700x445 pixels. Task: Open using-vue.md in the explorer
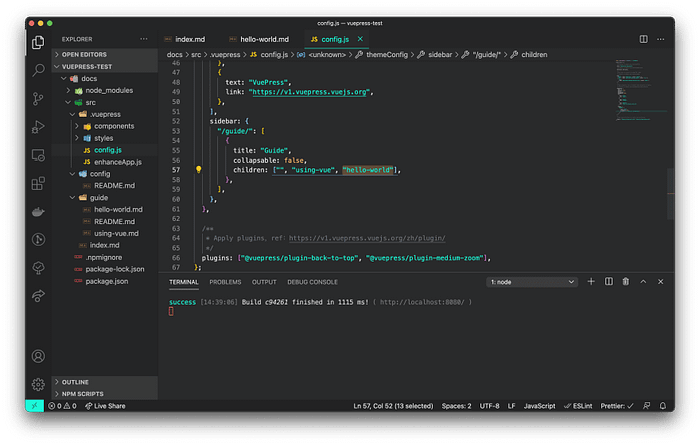pos(116,233)
